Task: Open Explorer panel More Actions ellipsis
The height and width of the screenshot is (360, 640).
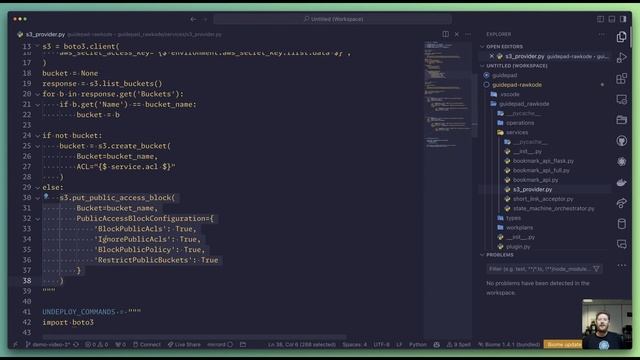Action: point(602,34)
